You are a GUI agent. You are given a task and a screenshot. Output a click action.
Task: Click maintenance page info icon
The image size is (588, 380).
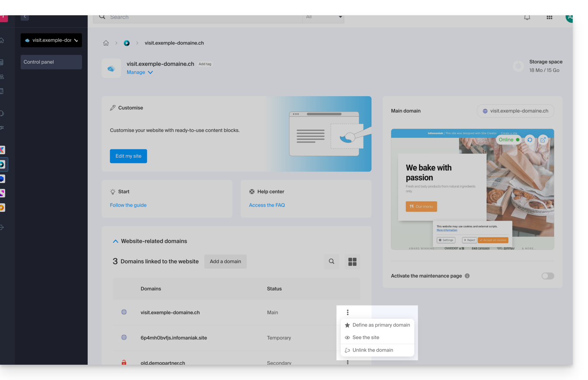point(467,276)
